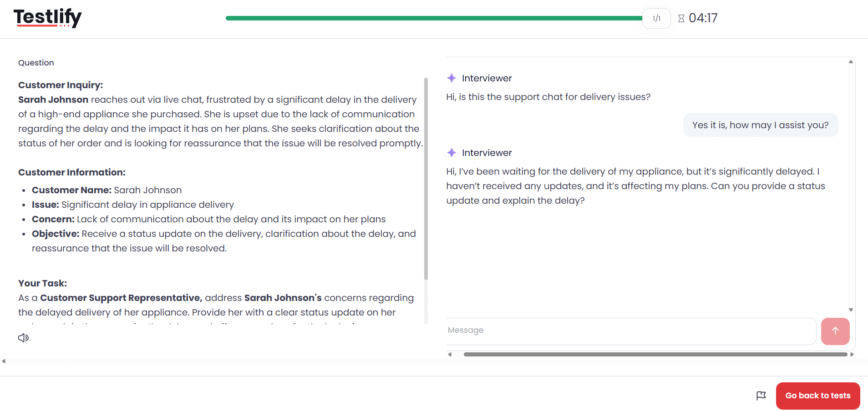Select the hourglass timer icon
Viewport: 868px width, 411px height.
pos(681,18)
